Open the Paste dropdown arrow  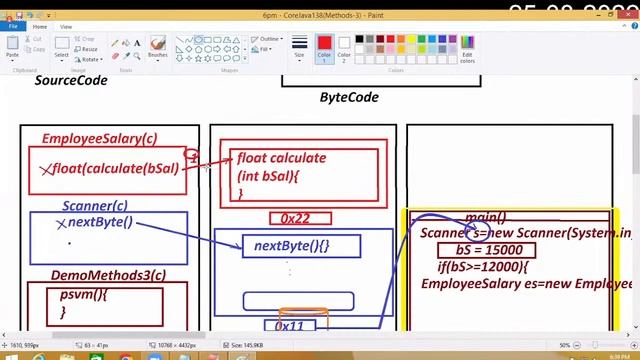point(12,61)
